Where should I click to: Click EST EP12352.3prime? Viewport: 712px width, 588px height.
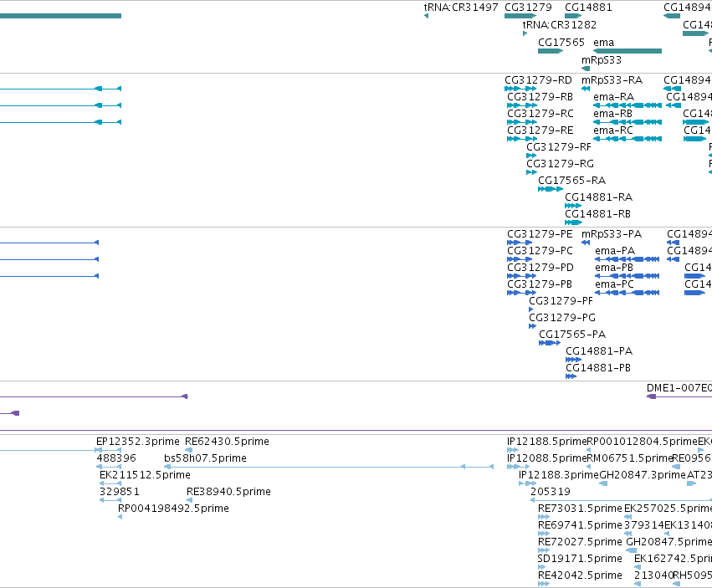coord(138,442)
